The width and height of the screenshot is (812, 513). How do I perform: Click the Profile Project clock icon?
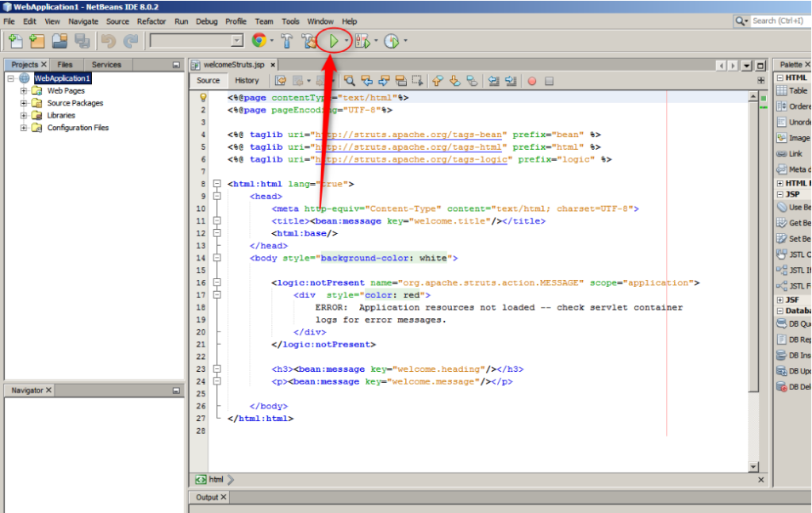pos(392,40)
